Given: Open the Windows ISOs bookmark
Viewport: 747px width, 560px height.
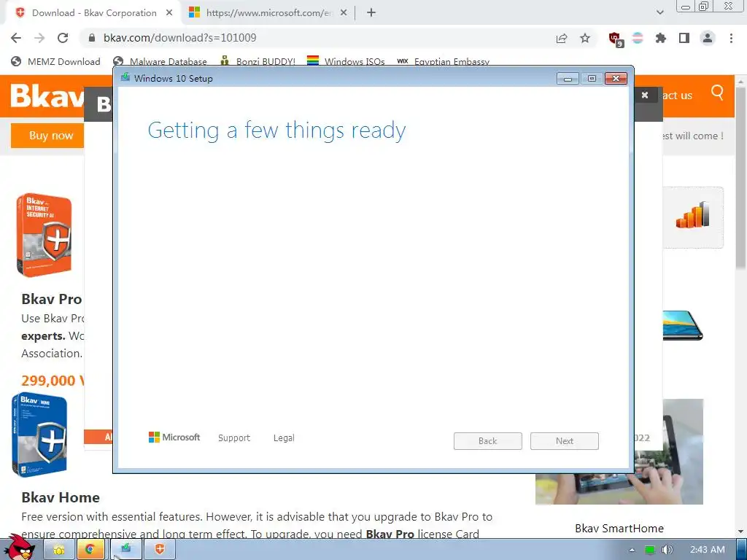Looking at the screenshot, I should click(x=346, y=61).
